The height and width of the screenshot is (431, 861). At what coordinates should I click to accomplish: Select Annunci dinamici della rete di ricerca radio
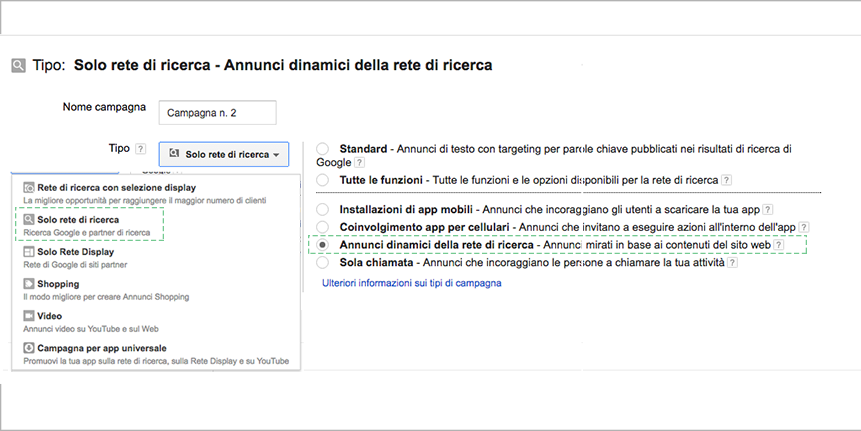pos(322,245)
